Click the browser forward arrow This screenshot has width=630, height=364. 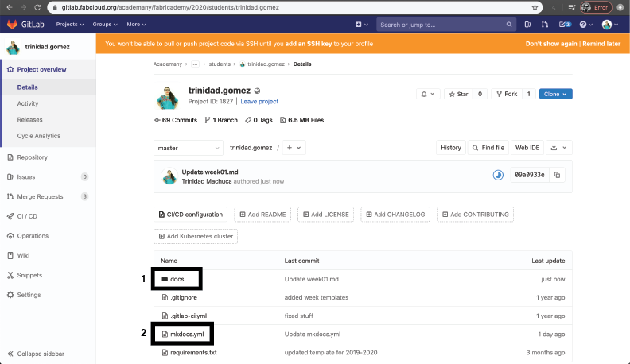tap(23, 7)
